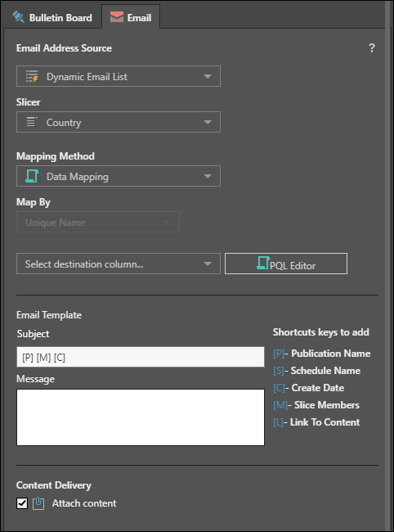Click the PQL Editor script icon
This screenshot has height=532, width=394.
point(263,264)
